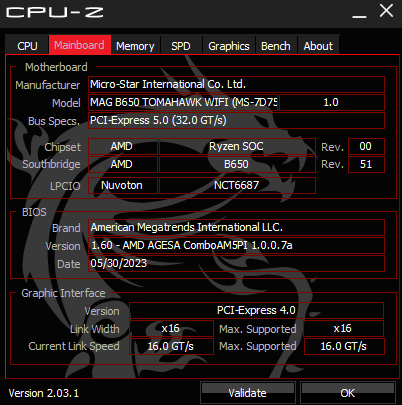Click the Bus Specs PCI-Express 5.0 field
The height and width of the screenshot is (405, 402).
pyautogui.click(x=236, y=120)
